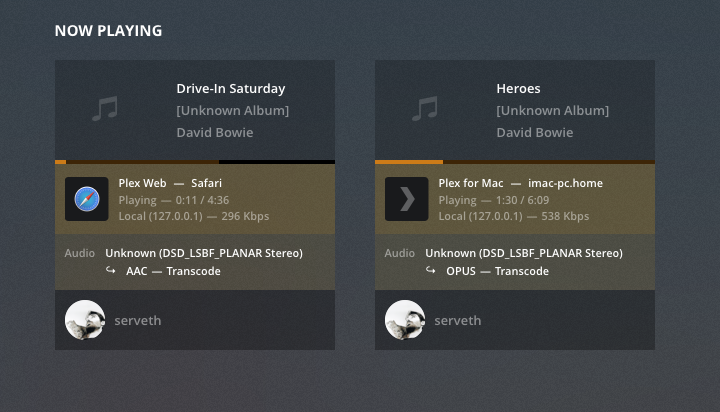Click transcode arrow icon next to AAC
This screenshot has width=720, height=412.
click(111, 271)
